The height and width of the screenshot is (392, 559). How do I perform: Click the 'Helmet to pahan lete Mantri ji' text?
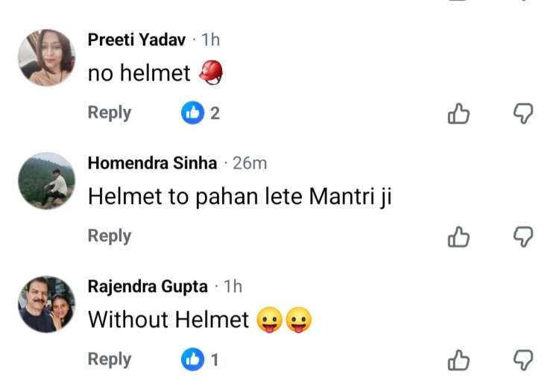pyautogui.click(x=239, y=197)
